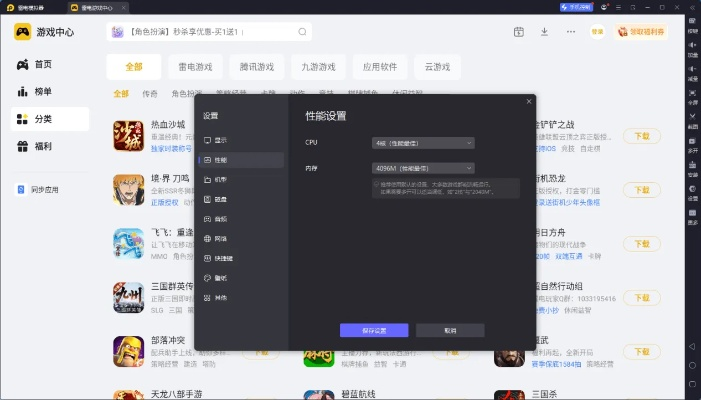Click three-dots more options in header

(570, 32)
